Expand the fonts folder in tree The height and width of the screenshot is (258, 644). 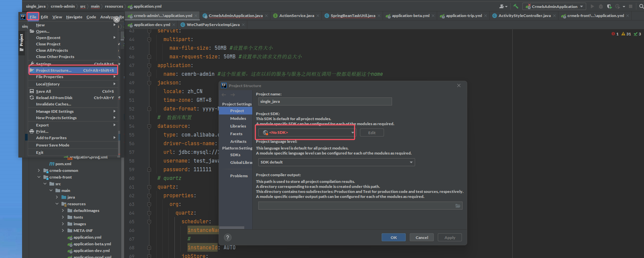click(63, 217)
